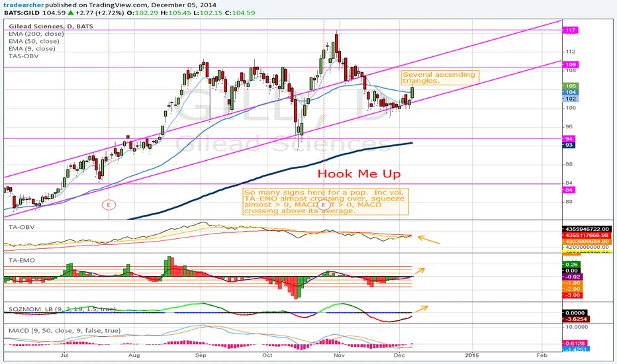The width and height of the screenshot is (617, 364).
Task: Click the SQZMOM_LB indicator pane title
Action: [62, 309]
